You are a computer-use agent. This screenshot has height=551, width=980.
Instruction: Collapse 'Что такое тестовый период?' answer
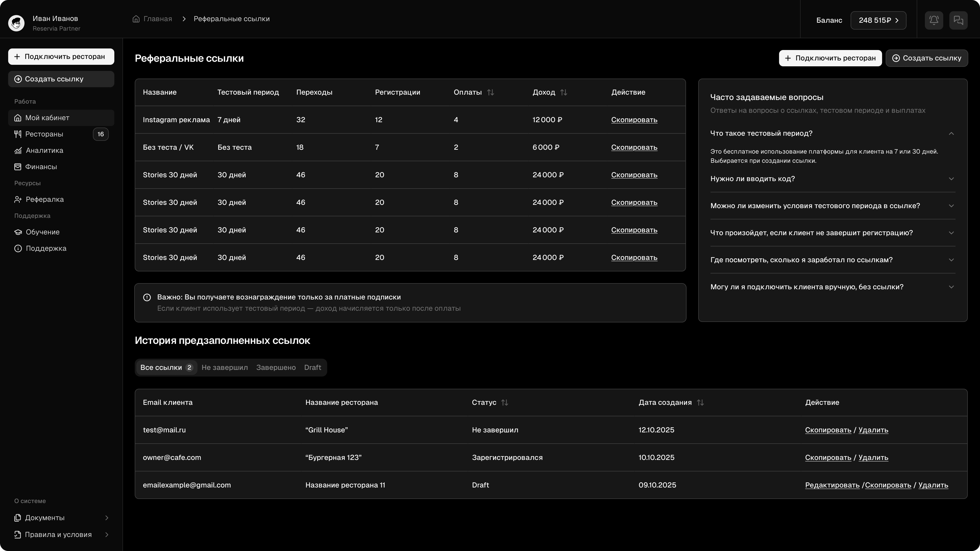[x=951, y=133]
